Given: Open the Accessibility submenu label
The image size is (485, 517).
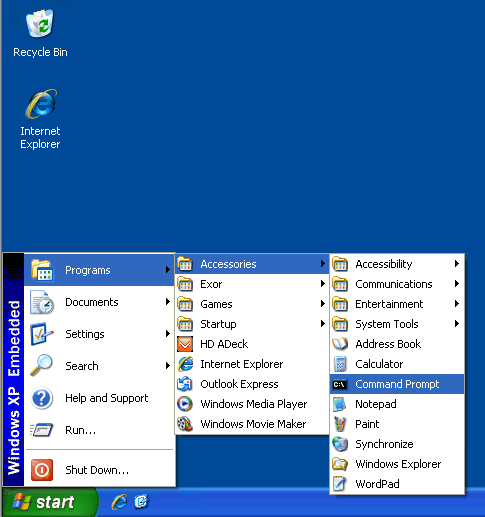Looking at the screenshot, I should [384, 264].
